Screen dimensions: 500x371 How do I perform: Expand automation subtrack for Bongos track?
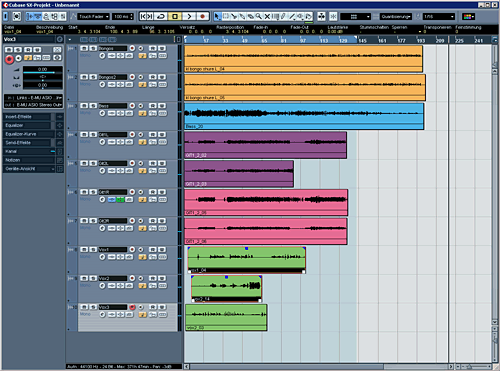pyautogui.click(x=69, y=70)
